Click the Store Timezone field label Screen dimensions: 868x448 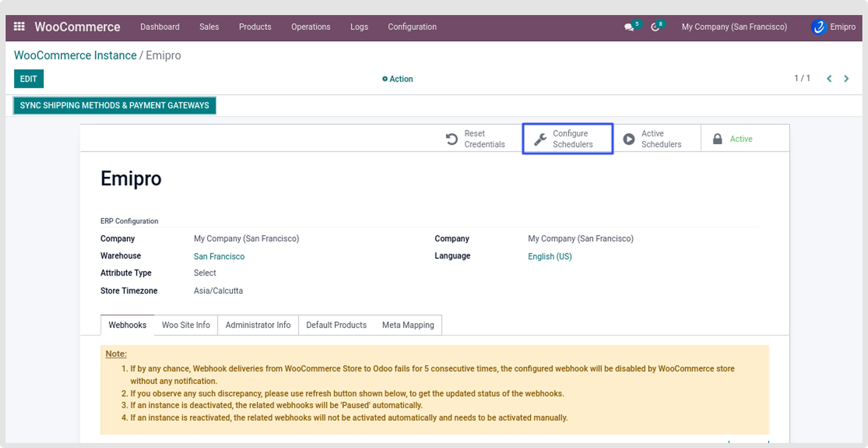[129, 291]
